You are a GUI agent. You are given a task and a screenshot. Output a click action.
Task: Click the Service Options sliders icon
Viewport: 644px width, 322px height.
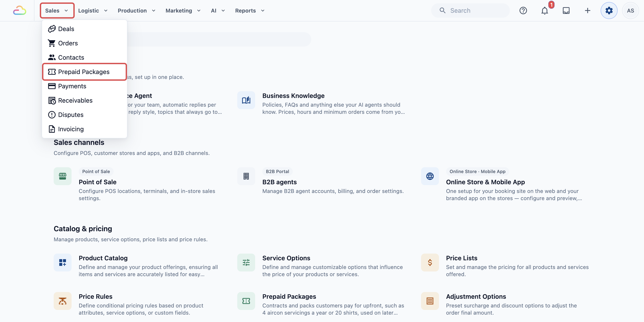(x=246, y=263)
